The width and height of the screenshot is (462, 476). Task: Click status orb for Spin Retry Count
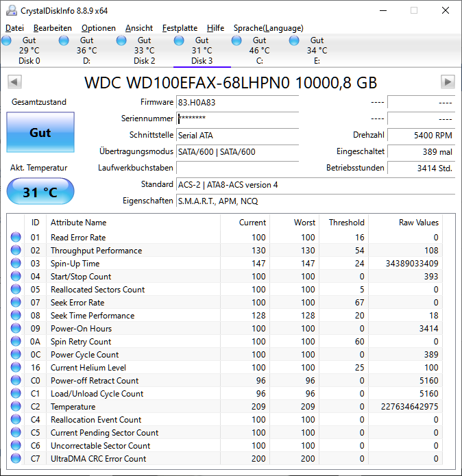pyautogui.click(x=16, y=341)
